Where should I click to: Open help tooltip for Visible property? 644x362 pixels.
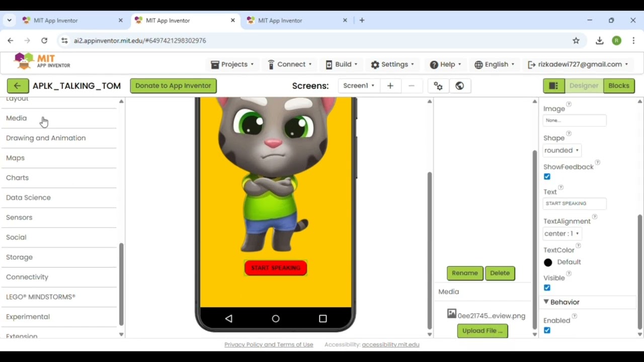pos(569,274)
